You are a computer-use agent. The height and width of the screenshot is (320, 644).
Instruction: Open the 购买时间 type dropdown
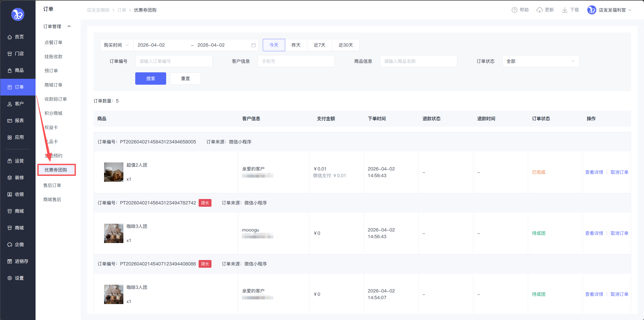(x=116, y=45)
